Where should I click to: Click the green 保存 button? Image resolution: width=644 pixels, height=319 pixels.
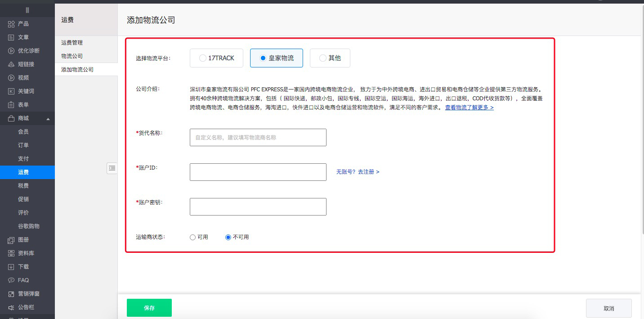[149, 308]
